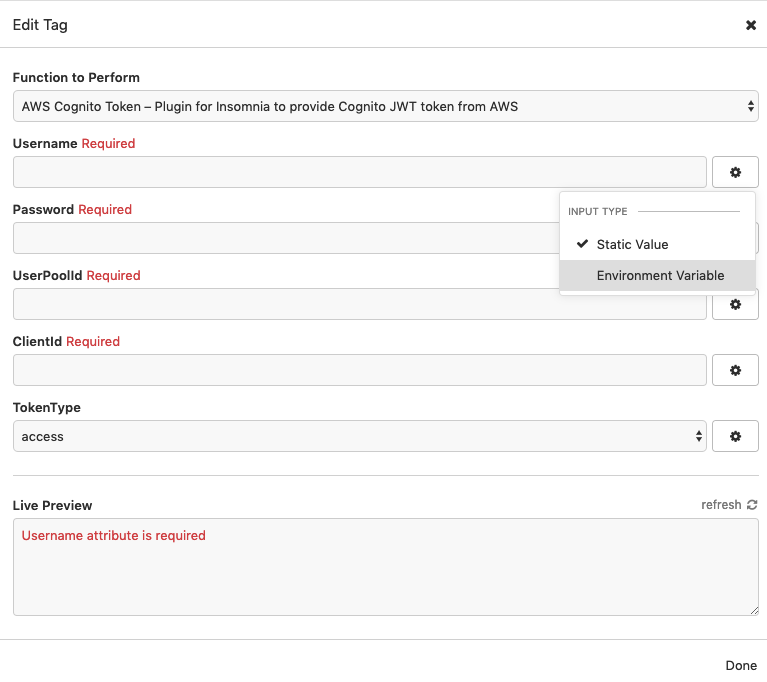
Task: Open the gear settings next to TokenType dropdown
Action: 735,436
